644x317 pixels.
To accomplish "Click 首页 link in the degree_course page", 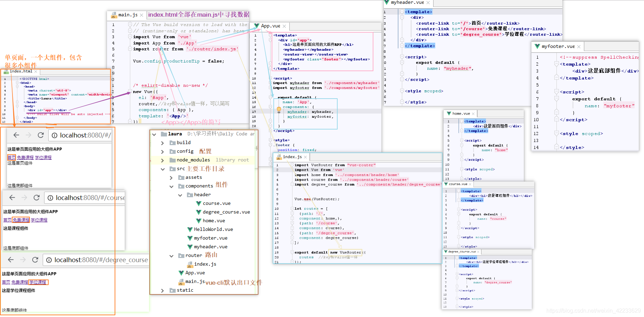I will [6, 282].
